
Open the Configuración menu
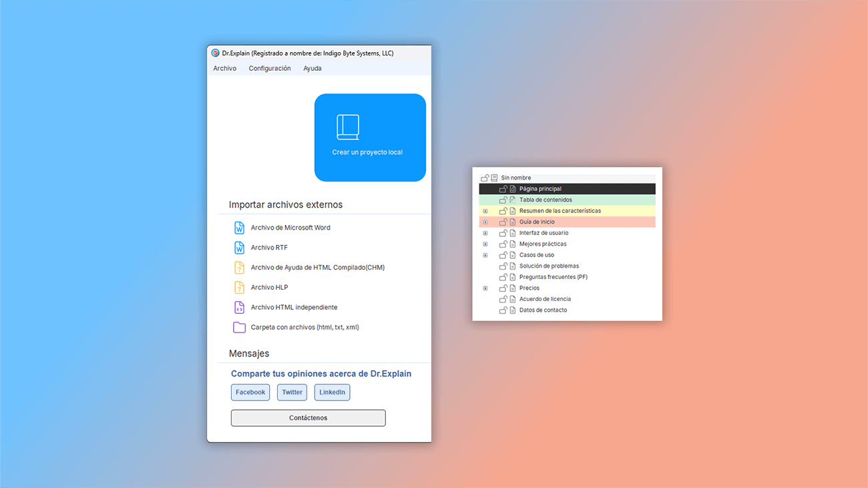[269, 67]
